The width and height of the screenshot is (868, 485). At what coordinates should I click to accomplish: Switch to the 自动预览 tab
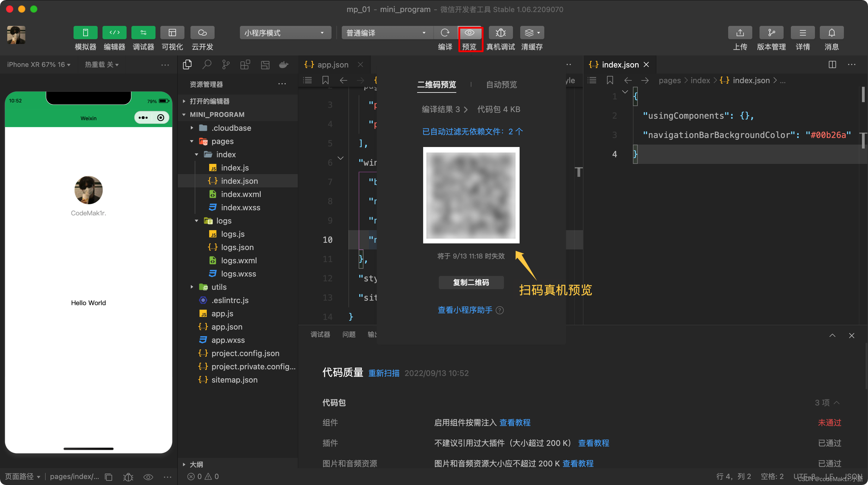[501, 85]
